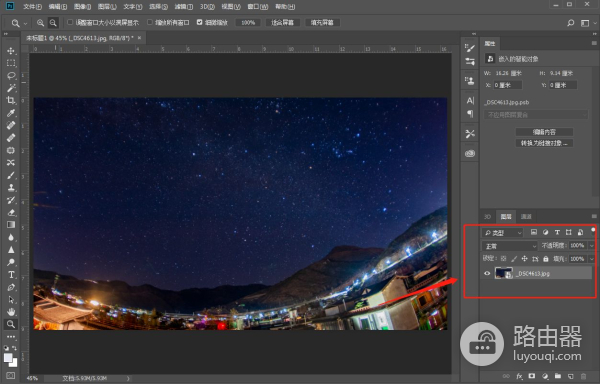Toggle lock image pixels brush icon
This screenshot has height=384, width=600.
point(514,259)
